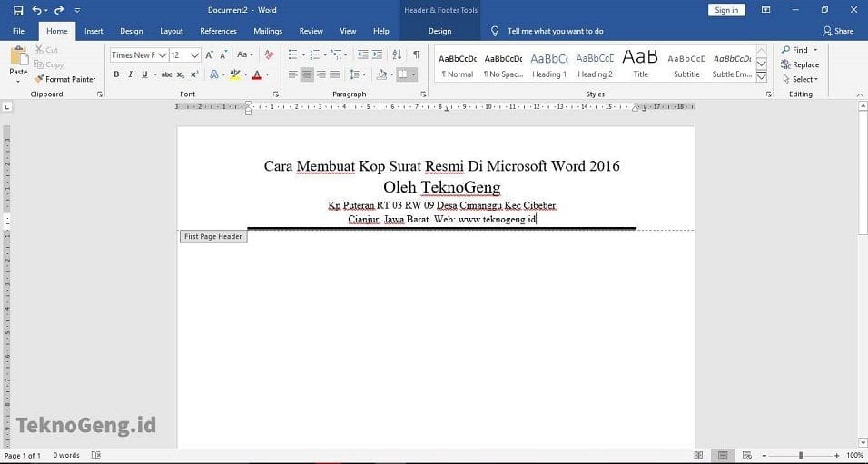The height and width of the screenshot is (464, 868).
Task: Center align the text
Action: 307,74
